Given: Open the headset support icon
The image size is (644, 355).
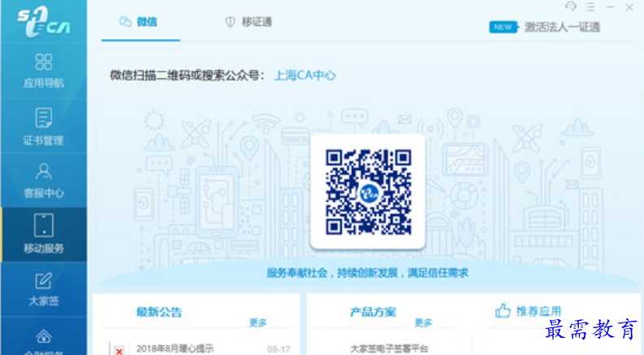Looking at the screenshot, I should [571, 7].
